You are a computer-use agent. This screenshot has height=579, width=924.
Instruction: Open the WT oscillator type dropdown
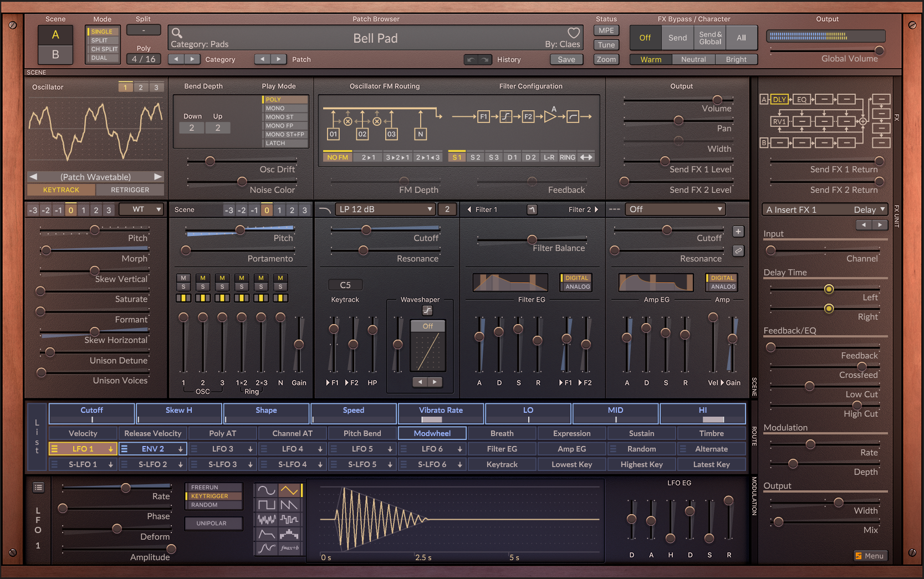[x=142, y=209]
